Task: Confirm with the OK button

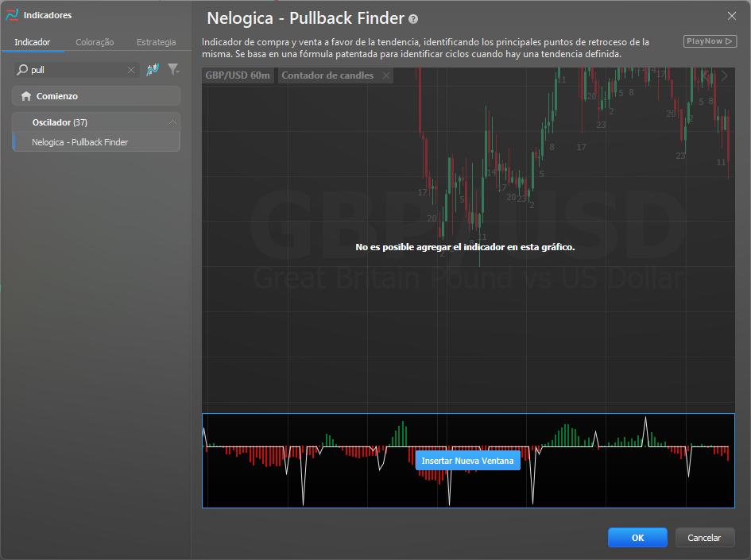Action: 637,538
